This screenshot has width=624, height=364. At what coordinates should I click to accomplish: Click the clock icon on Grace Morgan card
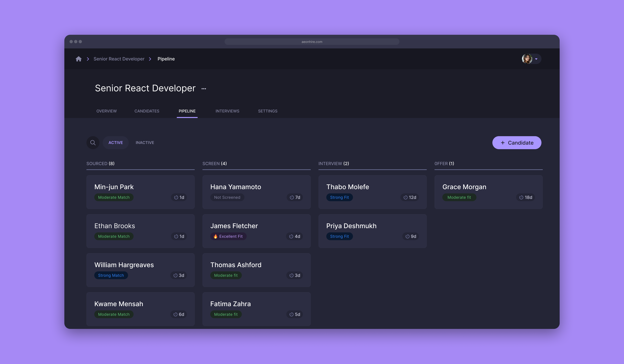tap(521, 197)
